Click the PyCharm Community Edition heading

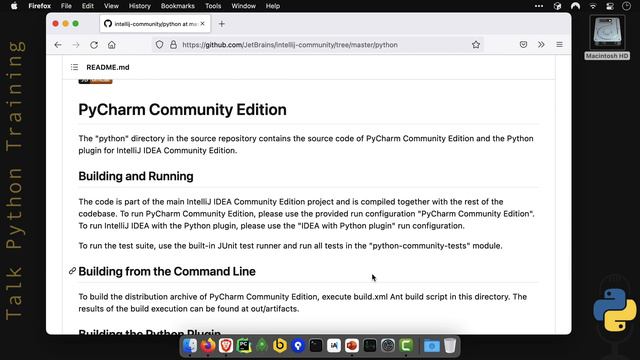coord(182,110)
